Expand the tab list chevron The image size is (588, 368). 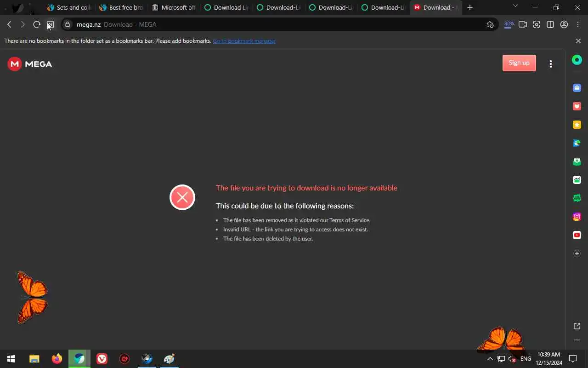515,6
